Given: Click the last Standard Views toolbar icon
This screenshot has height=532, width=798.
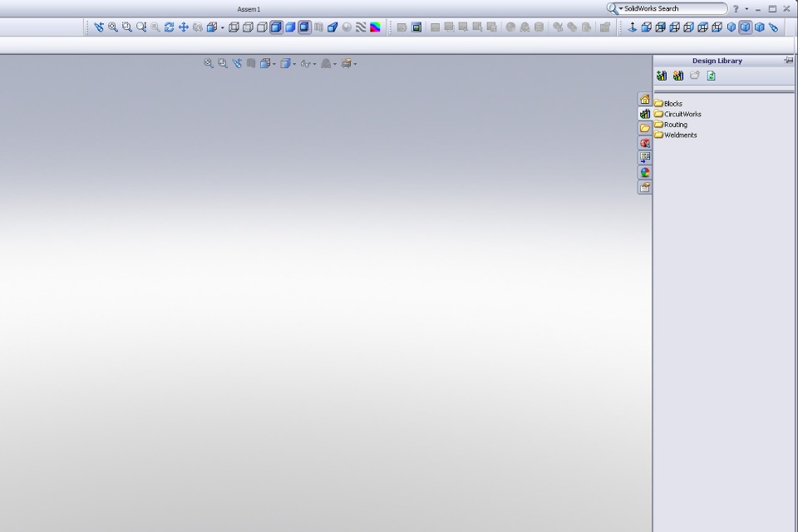Looking at the screenshot, I should (x=774, y=27).
